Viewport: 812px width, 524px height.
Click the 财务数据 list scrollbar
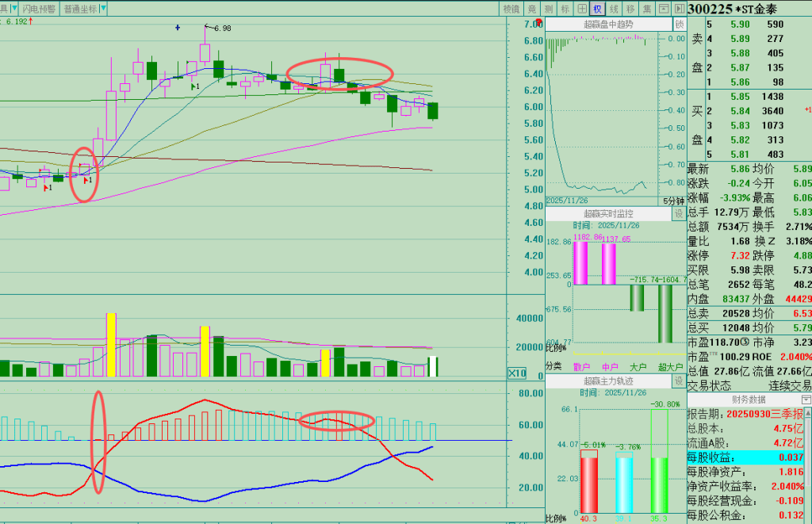click(x=808, y=460)
